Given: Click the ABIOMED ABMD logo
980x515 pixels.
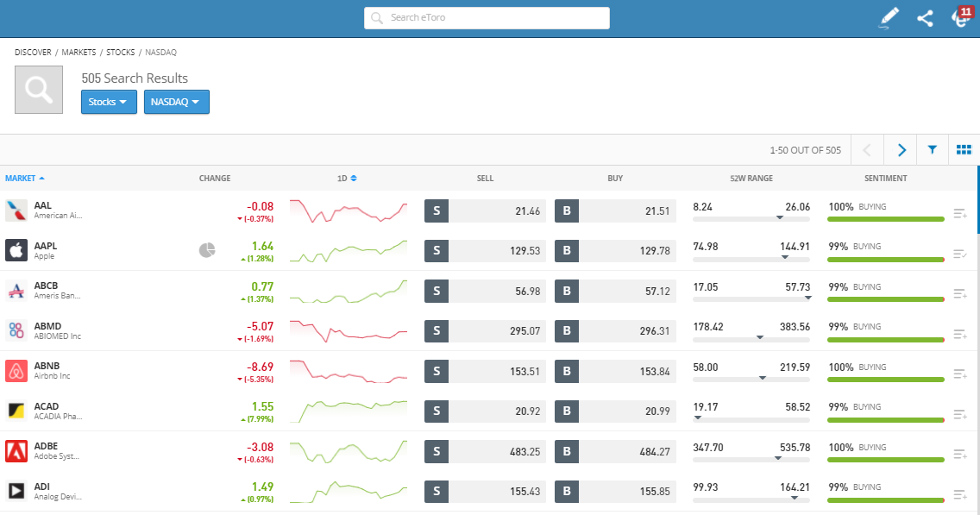Looking at the screenshot, I should [16, 330].
